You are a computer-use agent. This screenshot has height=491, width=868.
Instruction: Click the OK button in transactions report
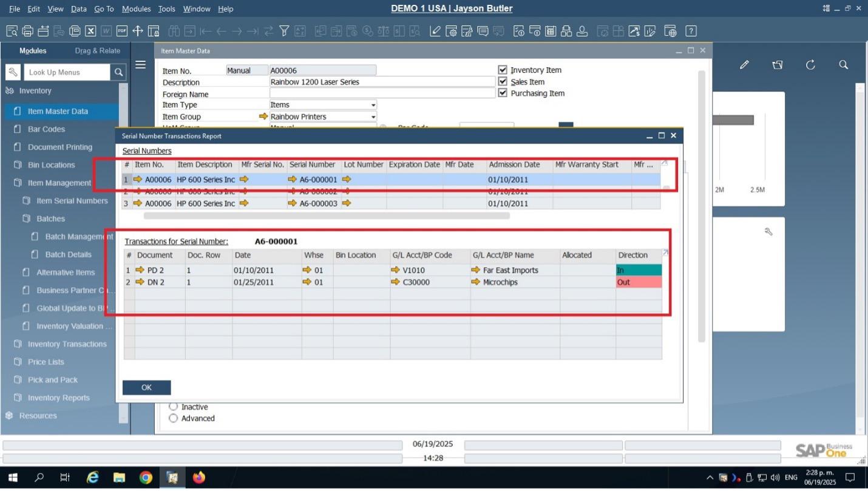[146, 387]
